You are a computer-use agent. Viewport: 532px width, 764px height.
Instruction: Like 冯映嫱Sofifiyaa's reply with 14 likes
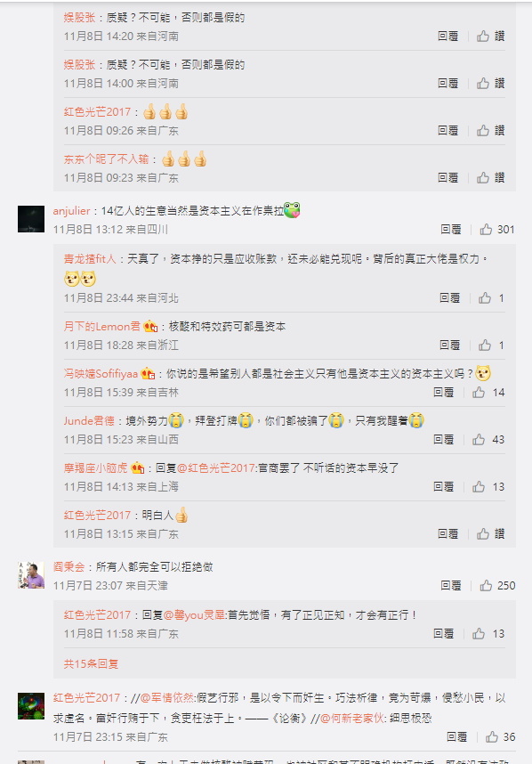coord(488,392)
